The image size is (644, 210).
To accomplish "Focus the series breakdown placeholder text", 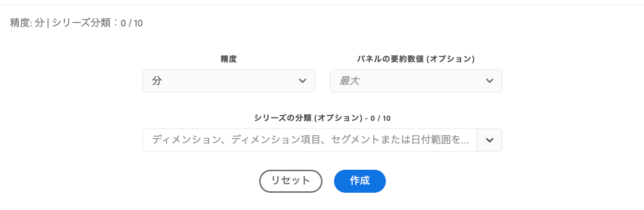I will click(310, 140).
